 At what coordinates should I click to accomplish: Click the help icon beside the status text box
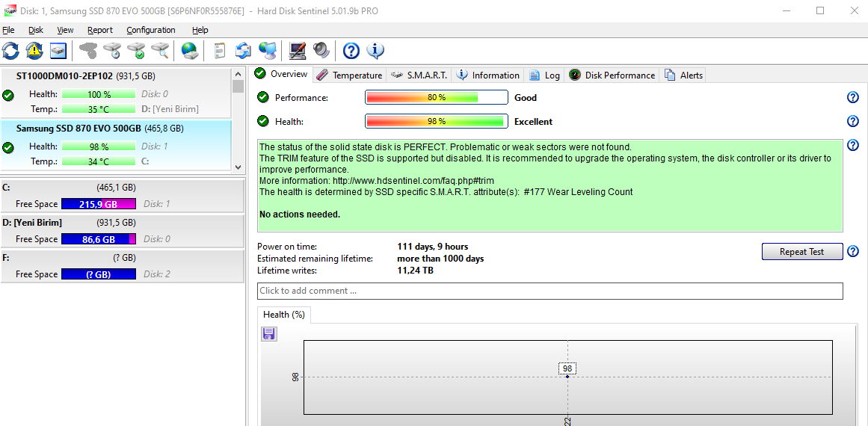click(x=853, y=145)
